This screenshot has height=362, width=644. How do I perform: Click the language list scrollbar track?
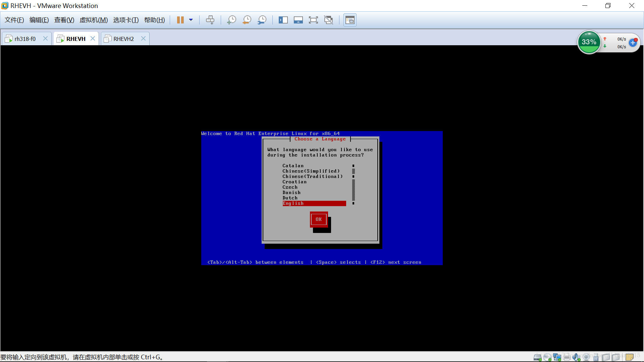point(353,185)
